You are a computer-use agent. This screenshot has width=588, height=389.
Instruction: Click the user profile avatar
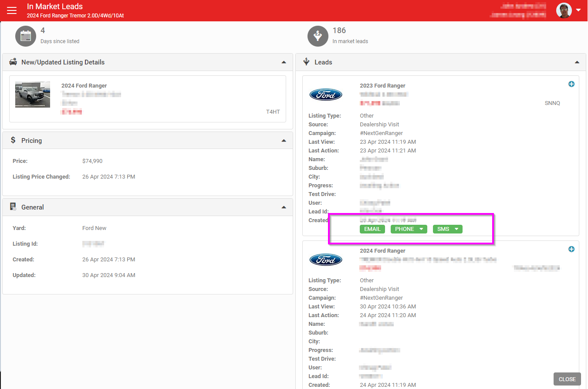564,10
